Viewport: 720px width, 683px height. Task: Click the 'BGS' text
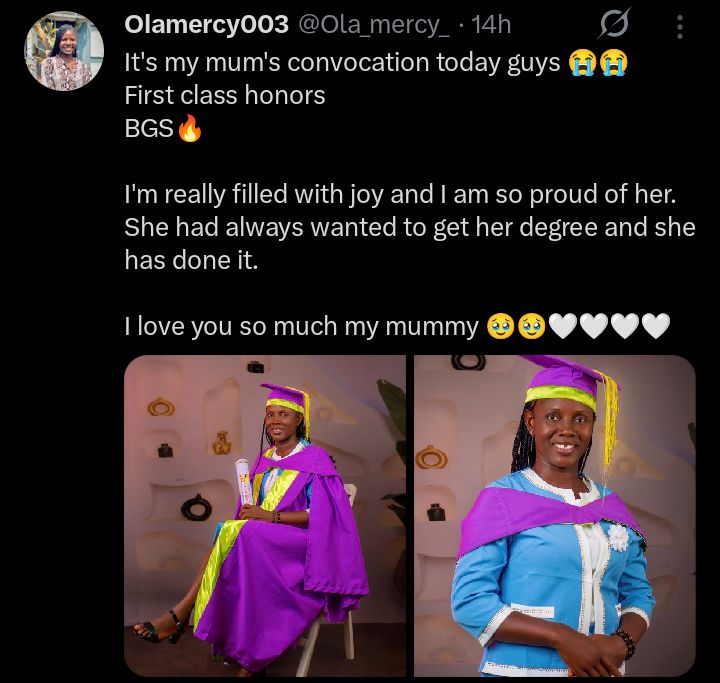148,129
